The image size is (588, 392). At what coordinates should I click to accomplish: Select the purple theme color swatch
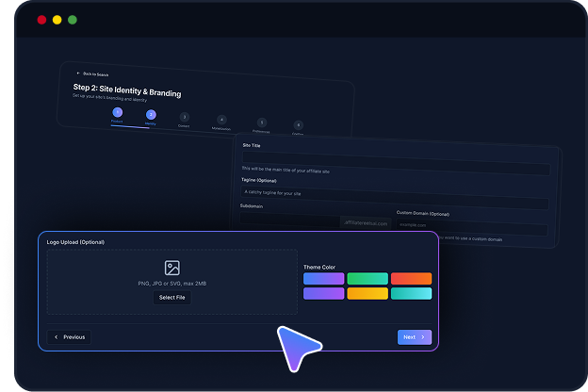coord(323,294)
